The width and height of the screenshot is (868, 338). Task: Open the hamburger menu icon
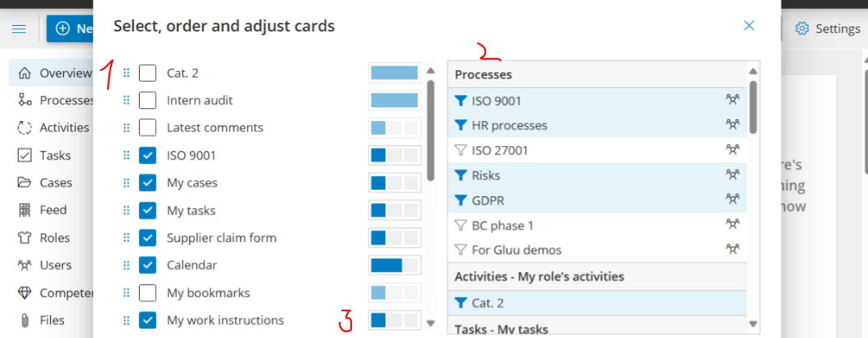pos(19,29)
